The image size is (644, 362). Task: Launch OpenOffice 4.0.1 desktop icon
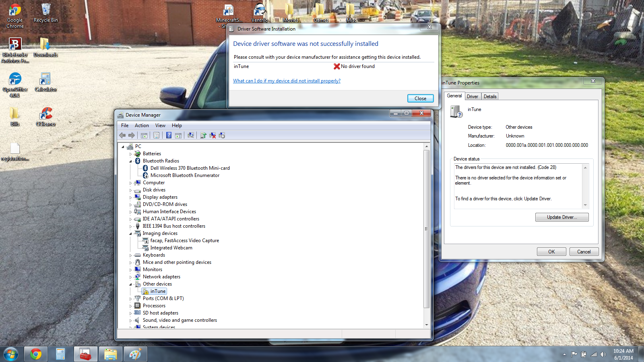pos(15,85)
